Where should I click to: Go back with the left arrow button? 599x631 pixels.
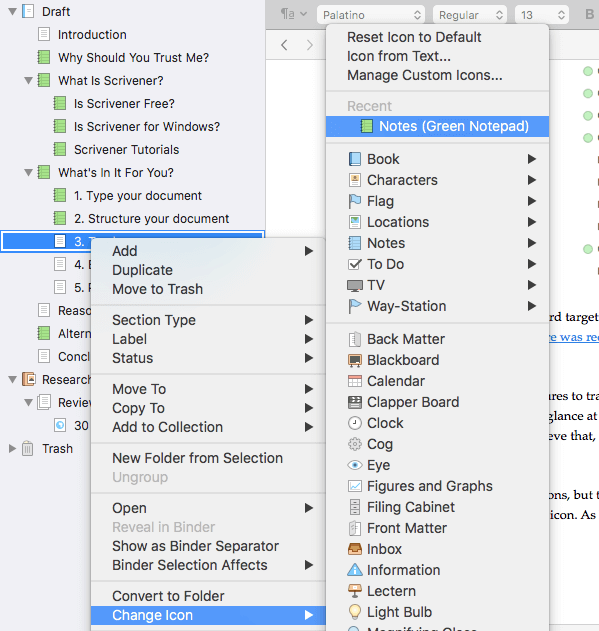(x=284, y=45)
